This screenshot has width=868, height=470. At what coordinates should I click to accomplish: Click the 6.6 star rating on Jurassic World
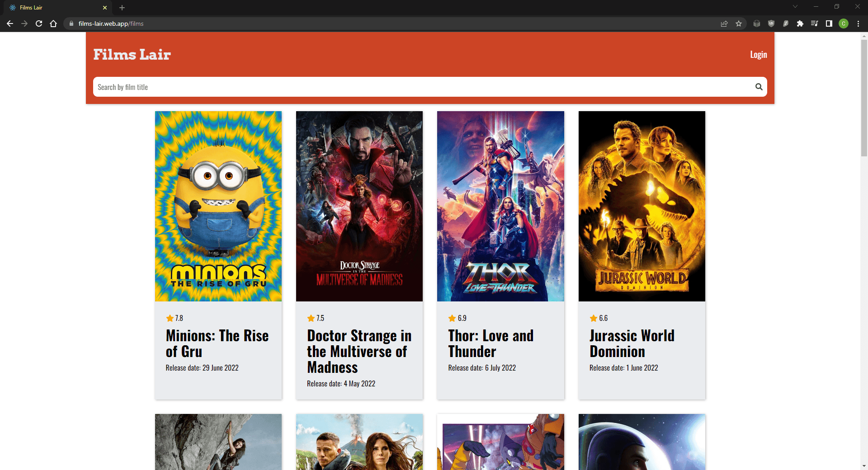pos(599,318)
